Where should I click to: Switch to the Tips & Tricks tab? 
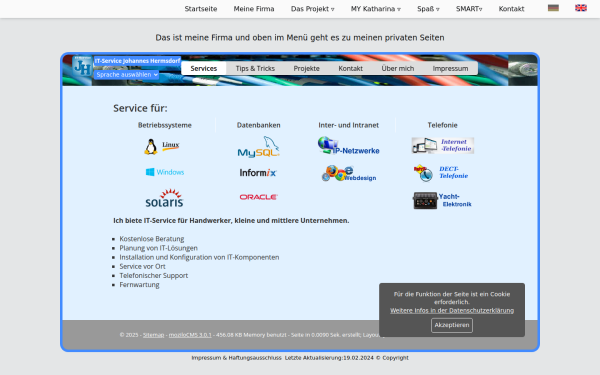coord(255,68)
